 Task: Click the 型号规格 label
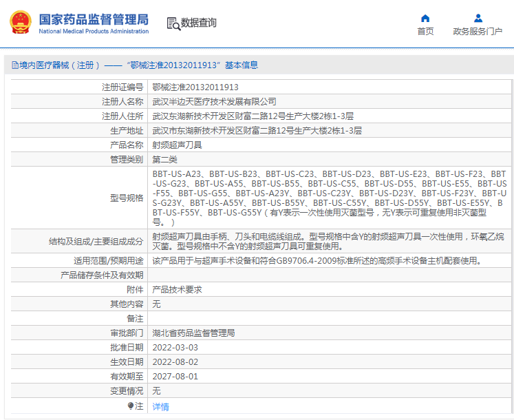pyautogui.click(x=127, y=198)
